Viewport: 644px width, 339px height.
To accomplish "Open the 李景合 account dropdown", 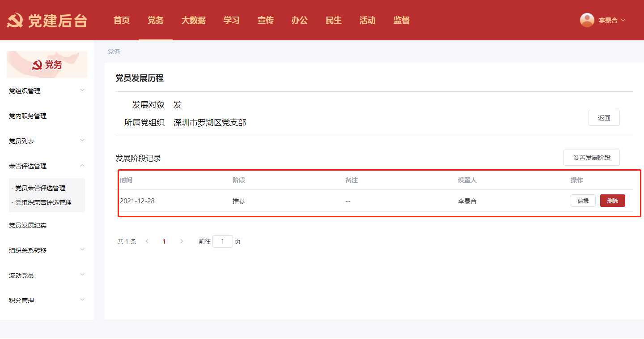I will point(611,20).
